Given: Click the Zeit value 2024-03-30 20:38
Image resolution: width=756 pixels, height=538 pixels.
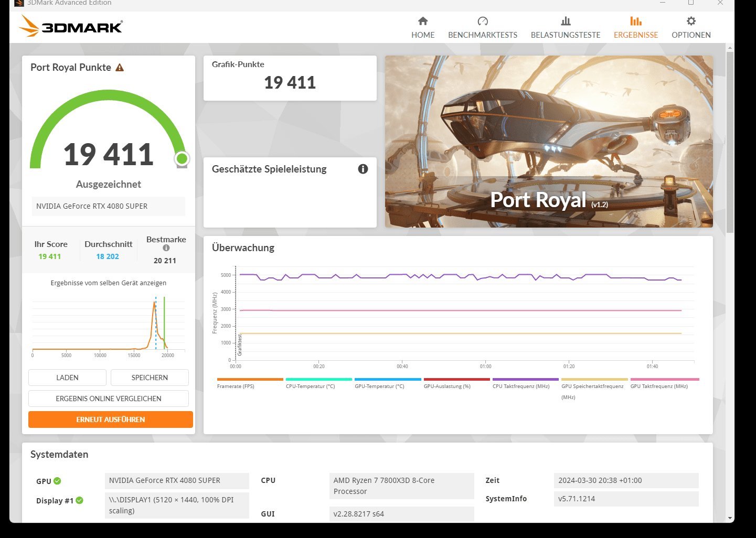Looking at the screenshot, I should click(x=626, y=480).
